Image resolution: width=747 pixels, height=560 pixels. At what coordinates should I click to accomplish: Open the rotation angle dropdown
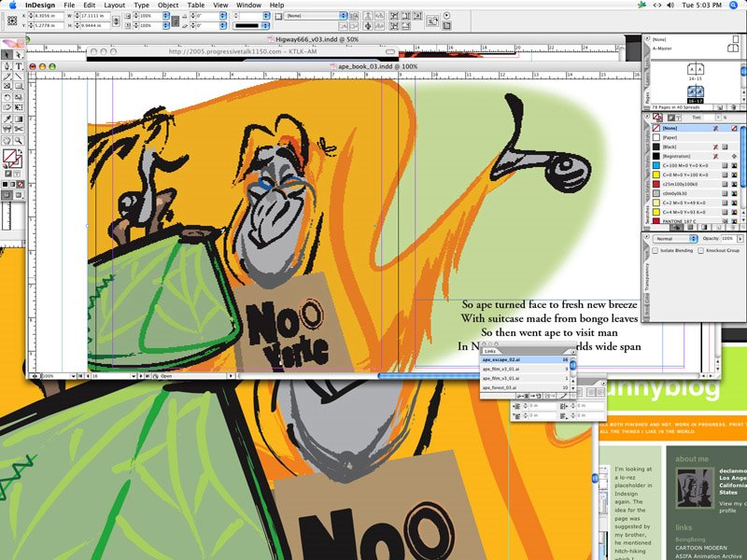(223, 16)
